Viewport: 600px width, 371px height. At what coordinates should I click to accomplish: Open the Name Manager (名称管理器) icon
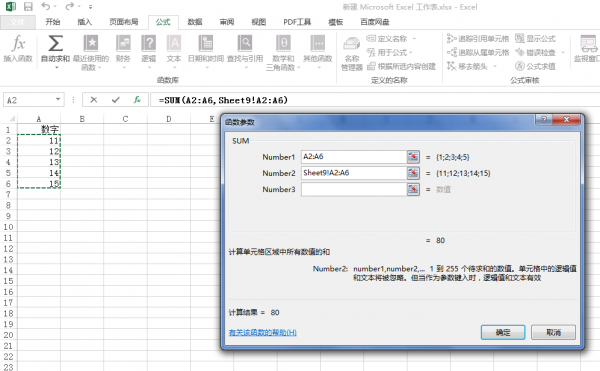coord(352,44)
